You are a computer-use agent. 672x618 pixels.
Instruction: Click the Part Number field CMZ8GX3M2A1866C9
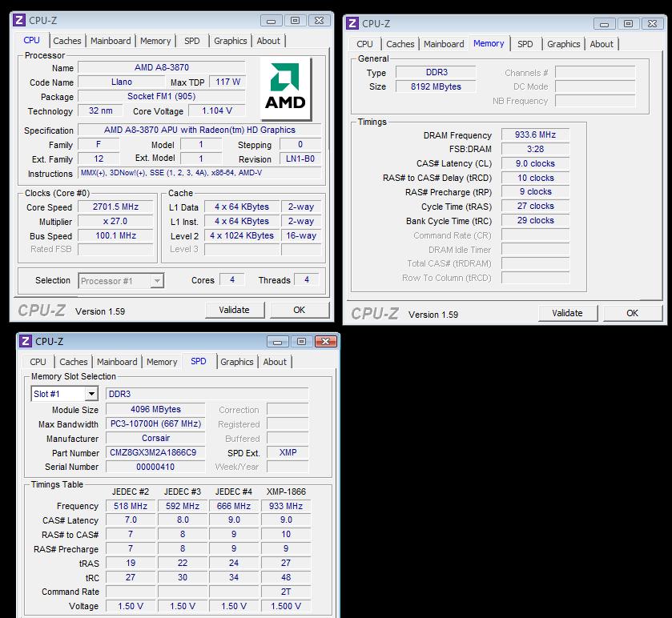[x=155, y=452]
